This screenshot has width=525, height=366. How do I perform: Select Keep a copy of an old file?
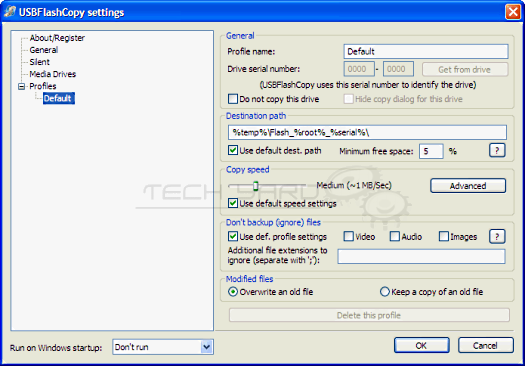[385, 292]
